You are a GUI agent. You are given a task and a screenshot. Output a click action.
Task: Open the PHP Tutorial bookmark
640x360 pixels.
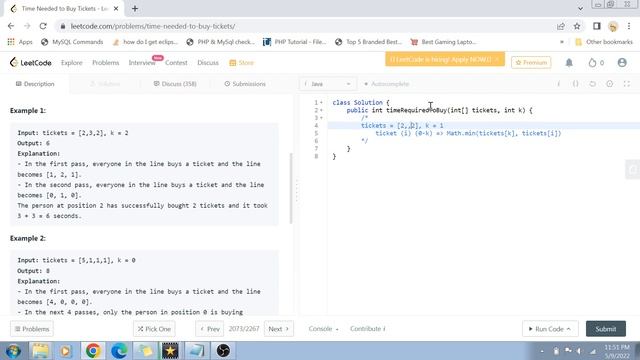tap(295, 42)
